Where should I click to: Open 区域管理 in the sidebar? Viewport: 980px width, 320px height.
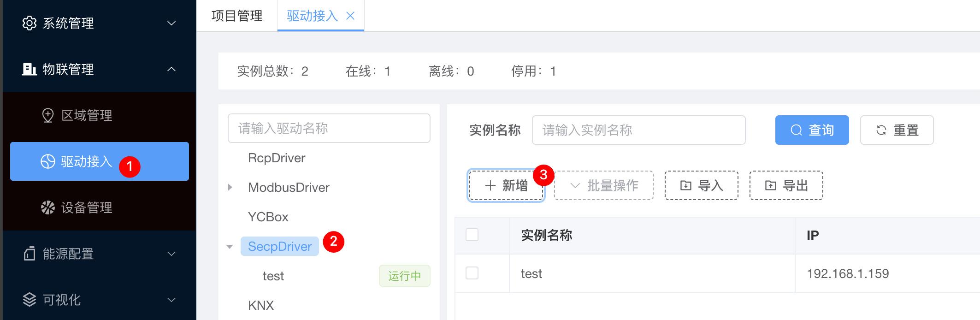point(100,115)
